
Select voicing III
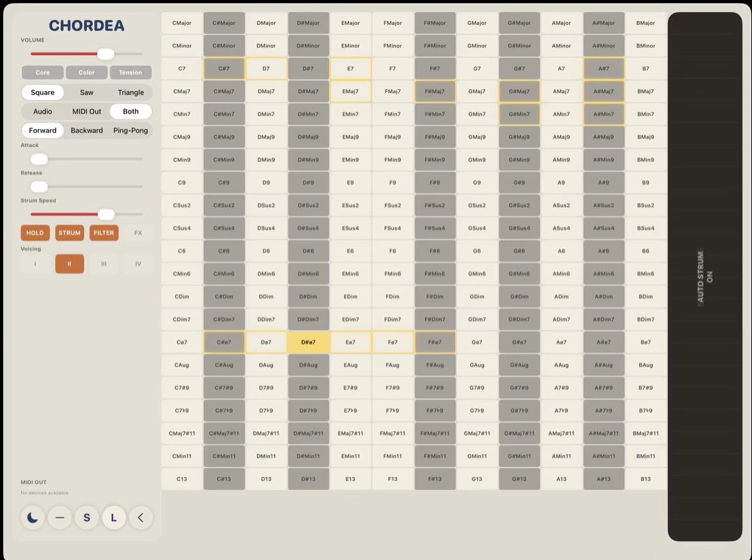coord(103,263)
